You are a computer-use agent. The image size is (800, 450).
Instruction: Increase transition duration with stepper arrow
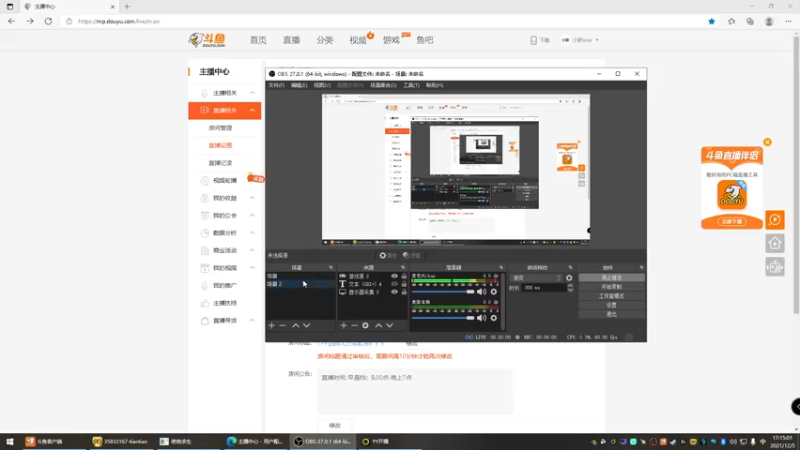[570, 286]
